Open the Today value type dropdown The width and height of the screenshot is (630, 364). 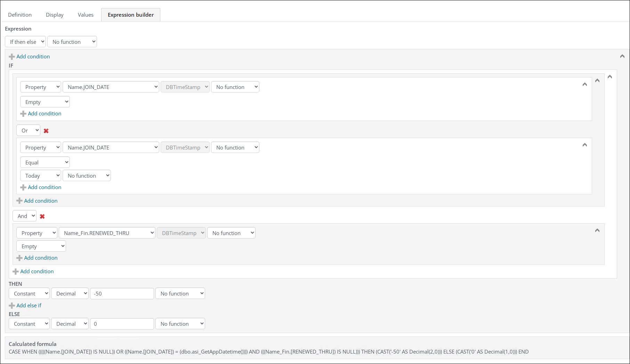(41, 176)
